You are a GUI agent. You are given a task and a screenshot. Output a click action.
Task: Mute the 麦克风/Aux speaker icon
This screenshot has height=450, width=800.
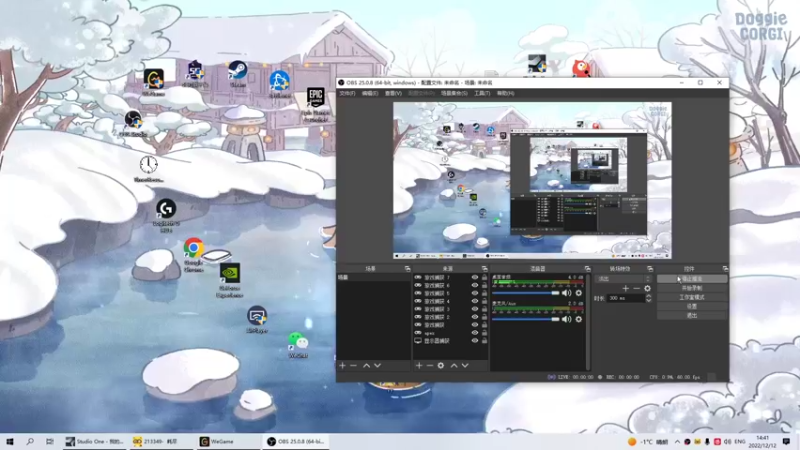566,319
